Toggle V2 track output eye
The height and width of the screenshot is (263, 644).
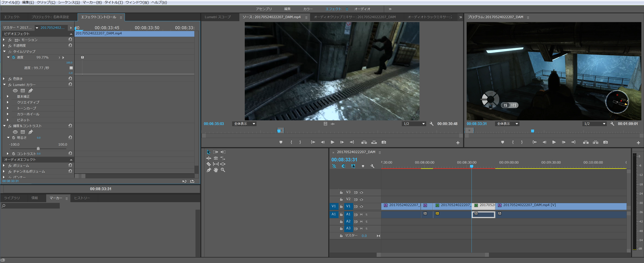pyautogui.click(x=361, y=199)
